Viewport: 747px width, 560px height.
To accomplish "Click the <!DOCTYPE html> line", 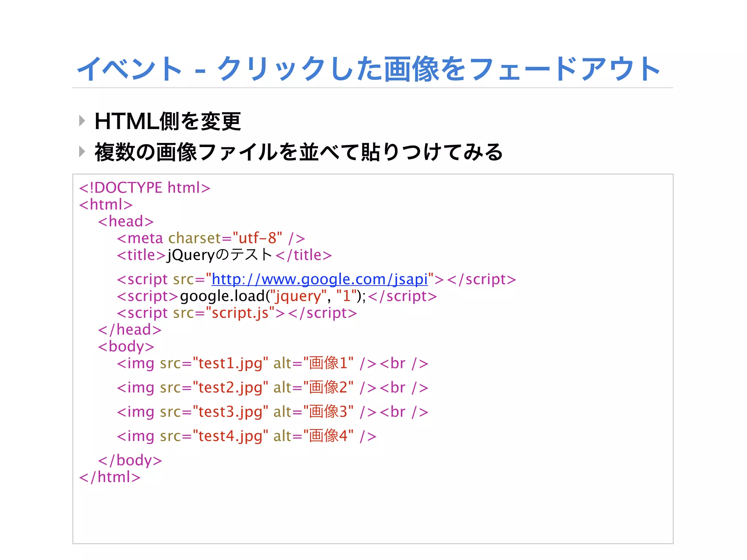I will pos(145,188).
